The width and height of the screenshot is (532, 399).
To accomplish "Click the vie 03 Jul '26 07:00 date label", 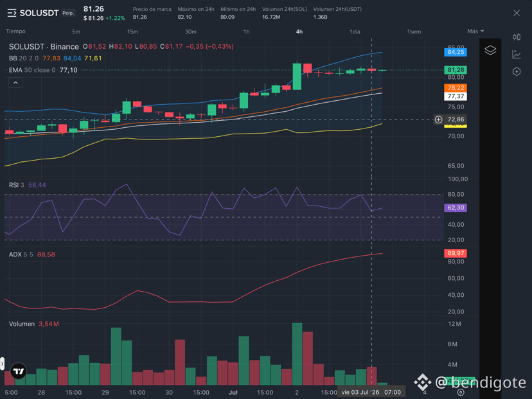I will click(x=371, y=392).
